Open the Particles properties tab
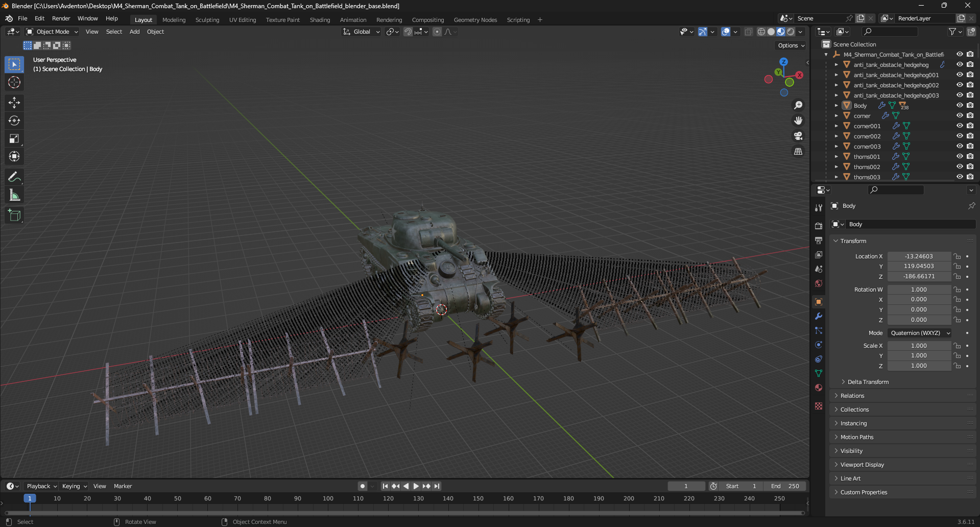 click(819, 330)
